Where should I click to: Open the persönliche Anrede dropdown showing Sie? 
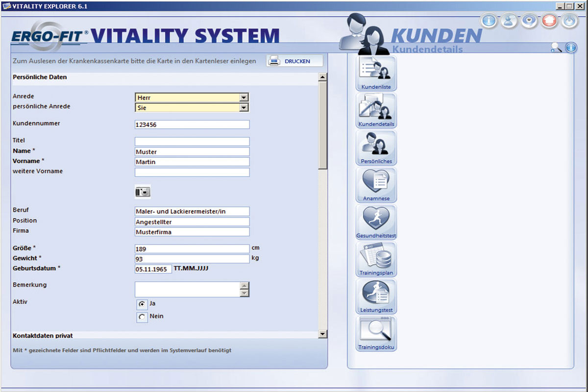[192, 107]
